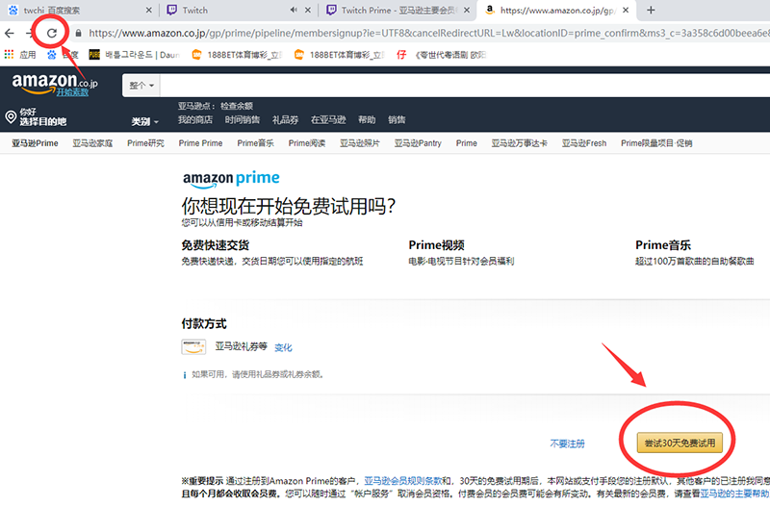The image size is (770, 532).
Task: Select Prime研究 in the sub navigation
Action: tap(145, 143)
